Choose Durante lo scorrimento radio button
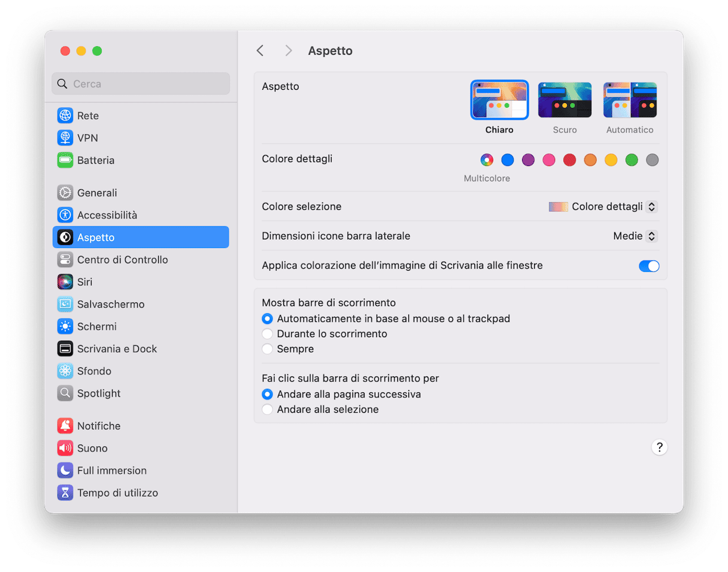 (x=267, y=334)
